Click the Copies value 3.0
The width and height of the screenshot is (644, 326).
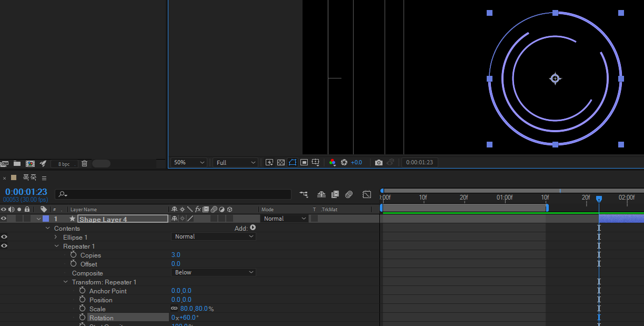tap(176, 255)
